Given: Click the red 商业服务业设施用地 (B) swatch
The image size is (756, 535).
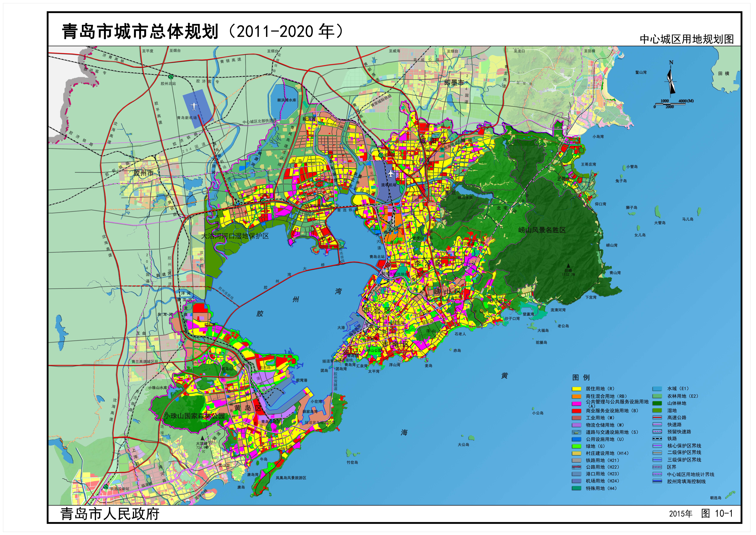Looking at the screenshot, I should 577,411.
